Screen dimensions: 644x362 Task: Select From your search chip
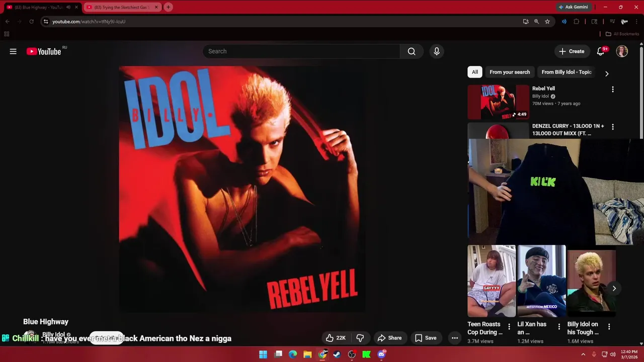[x=510, y=72]
